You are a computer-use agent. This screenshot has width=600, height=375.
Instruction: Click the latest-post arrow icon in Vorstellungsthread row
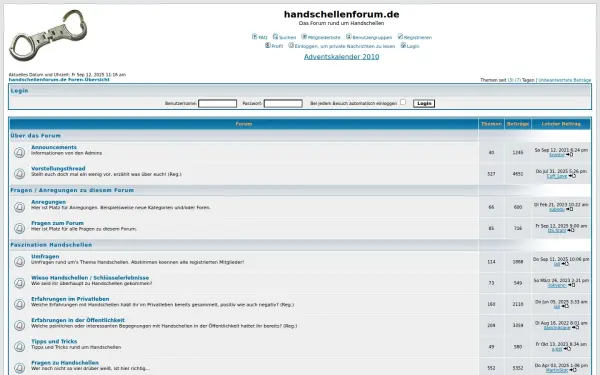click(572, 176)
